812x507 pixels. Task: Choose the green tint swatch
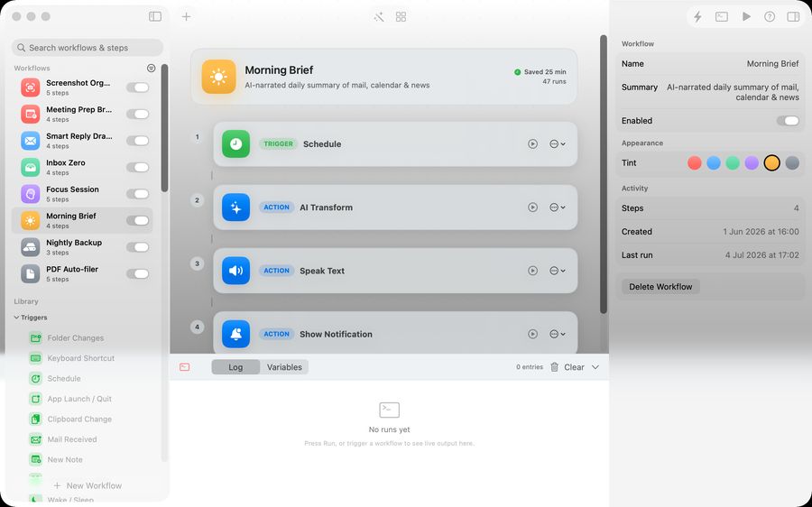click(x=733, y=163)
